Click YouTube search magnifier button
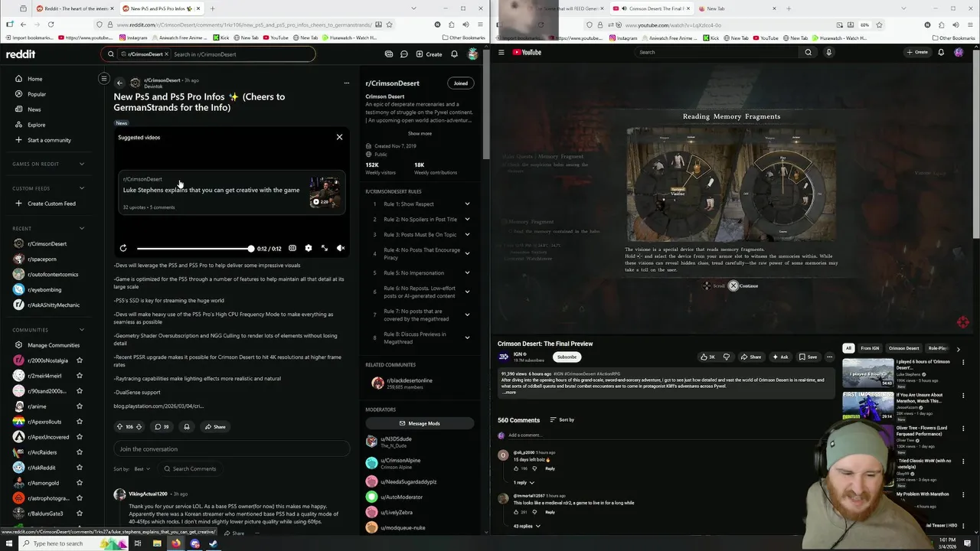Viewport: 980px width, 551px height. (808, 52)
